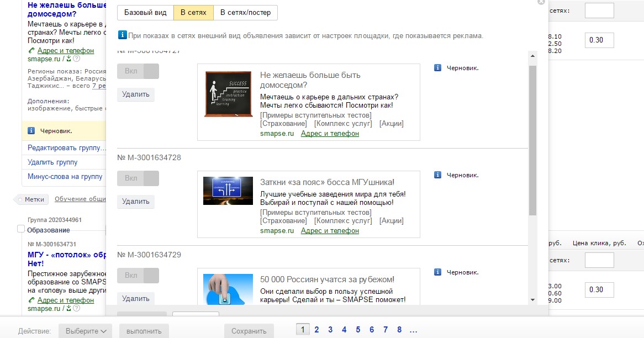Go to page 7
644x338 pixels.
point(386,329)
